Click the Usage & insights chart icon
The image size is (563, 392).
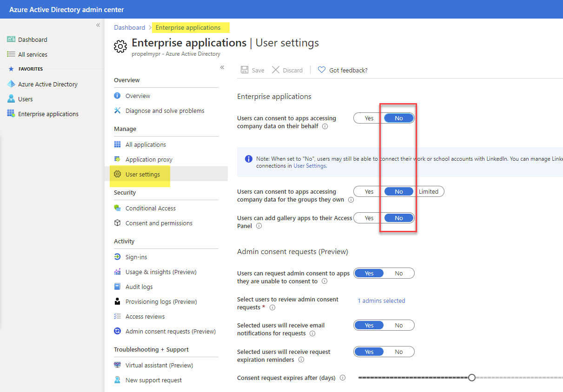[x=117, y=272]
